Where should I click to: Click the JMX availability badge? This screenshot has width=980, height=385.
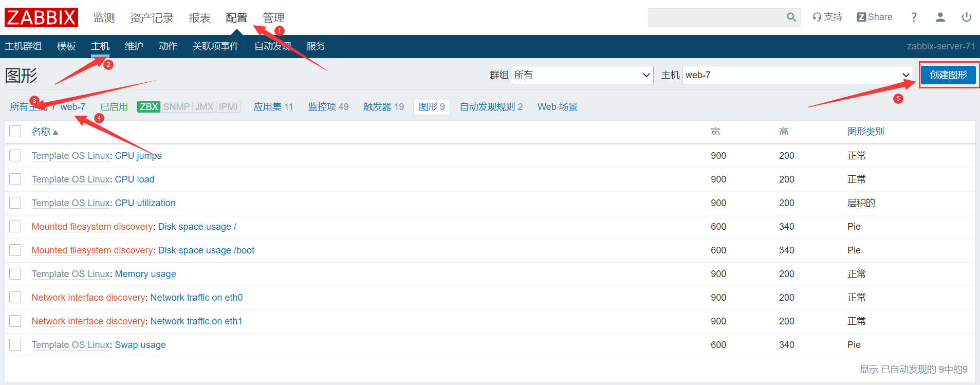point(204,107)
